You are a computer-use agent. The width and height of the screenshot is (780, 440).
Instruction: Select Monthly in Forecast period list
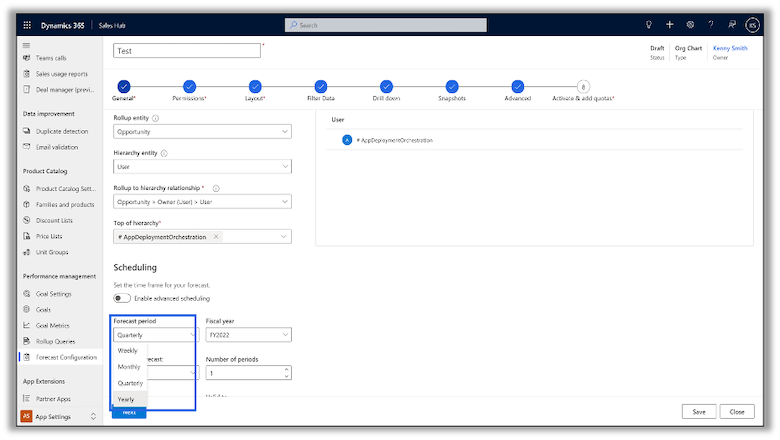[130, 367]
